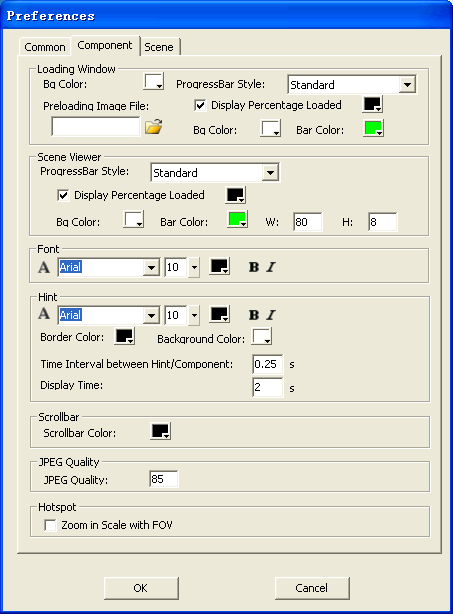453x614 pixels.
Task: Click the JPEG Quality input field
Action: (x=164, y=479)
